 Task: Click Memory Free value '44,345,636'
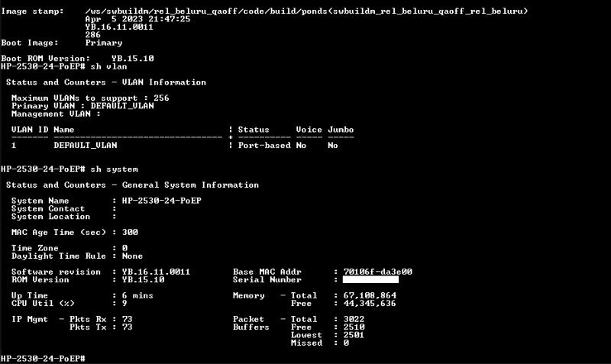(x=370, y=303)
